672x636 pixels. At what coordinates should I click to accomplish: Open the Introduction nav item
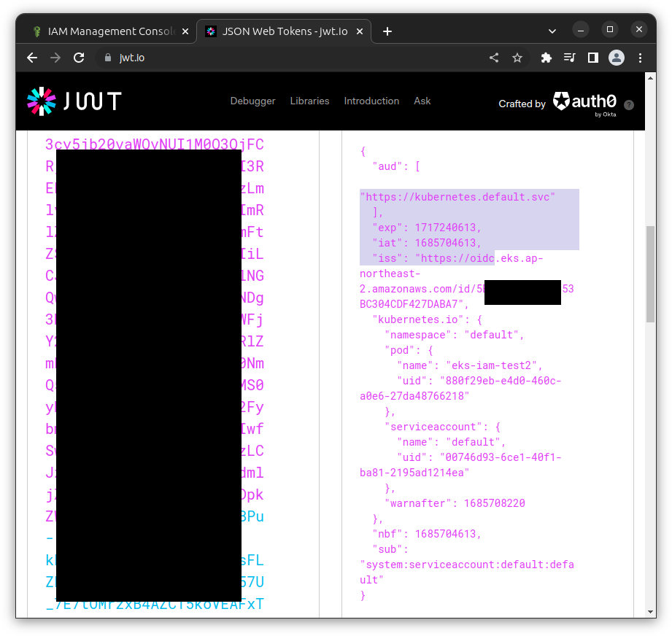pyautogui.click(x=371, y=101)
